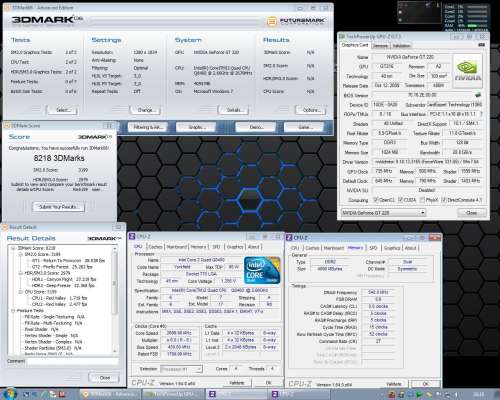Viewport: 500px width, 400px height.
Task: Click the GPU-Z title bar icon
Action: pos(342,36)
